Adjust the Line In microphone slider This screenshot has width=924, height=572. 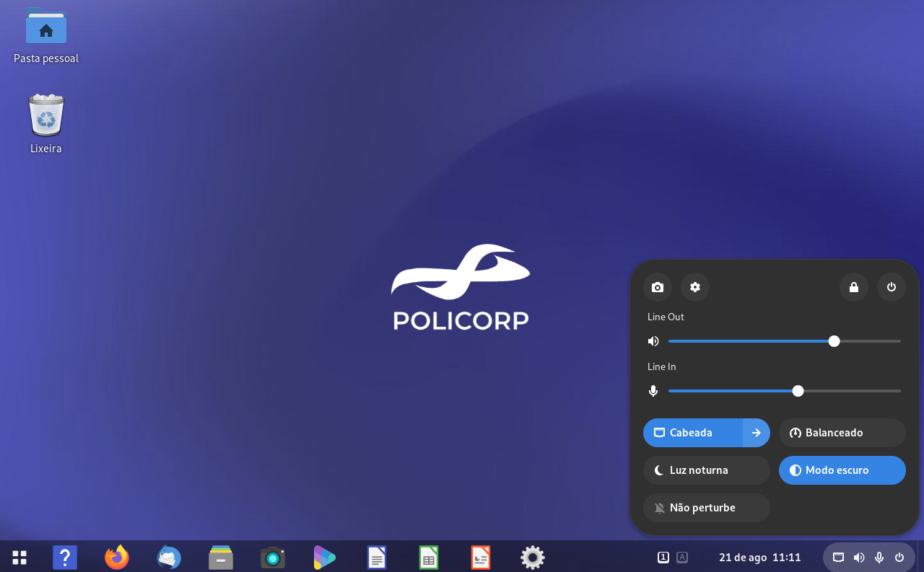point(785,391)
